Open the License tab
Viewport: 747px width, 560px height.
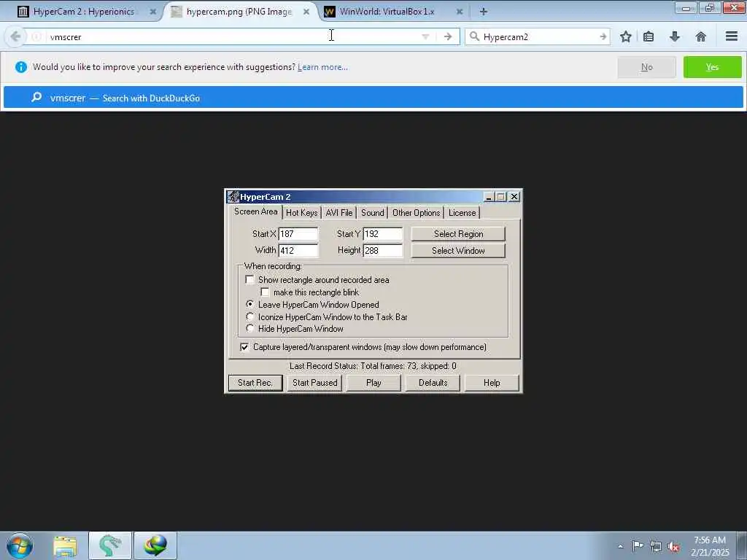[462, 212]
